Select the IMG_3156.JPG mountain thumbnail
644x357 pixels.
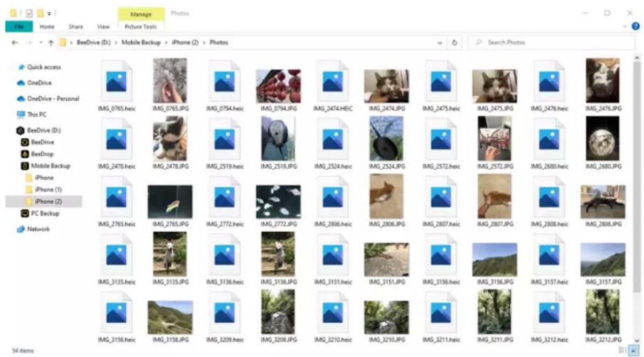coord(495,260)
